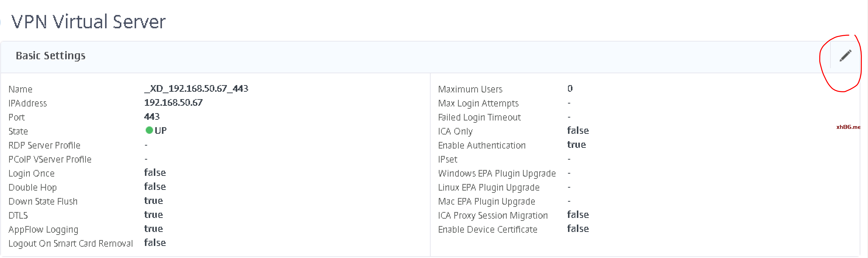Screen dimensions: 868x258
Task: Click the State value UP text
Action: pos(161,131)
